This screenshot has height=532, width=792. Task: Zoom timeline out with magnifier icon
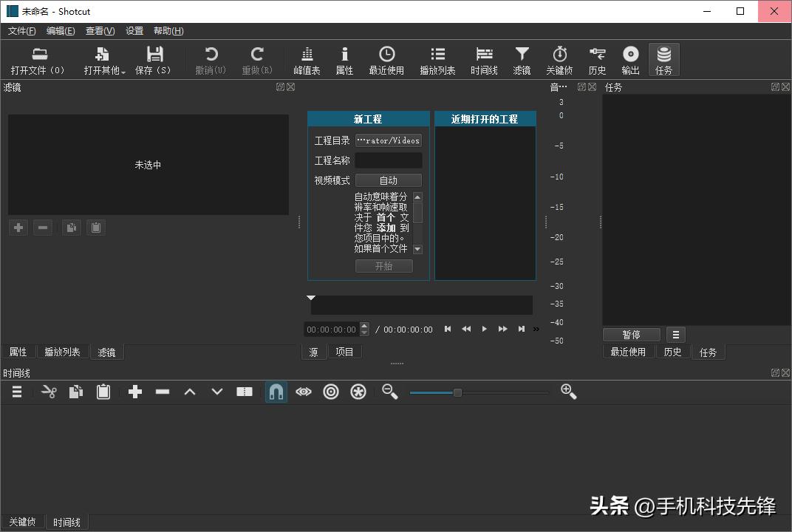(389, 392)
